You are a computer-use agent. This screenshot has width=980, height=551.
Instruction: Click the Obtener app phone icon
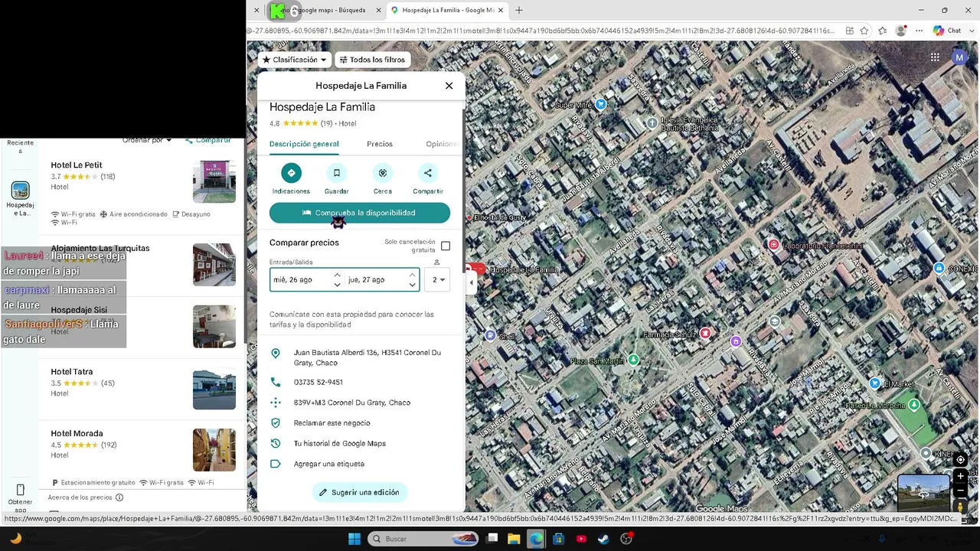click(20, 490)
